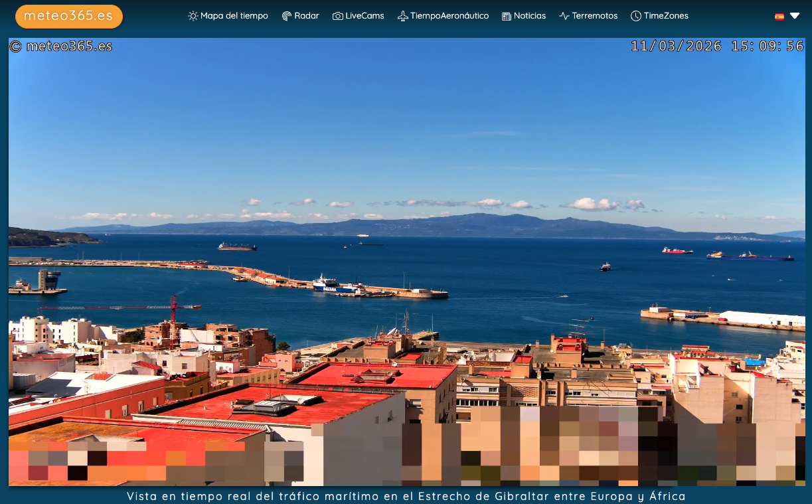Screen dimensions: 812x504
Task: Click the Spanish flag language icon
Action: point(779,17)
